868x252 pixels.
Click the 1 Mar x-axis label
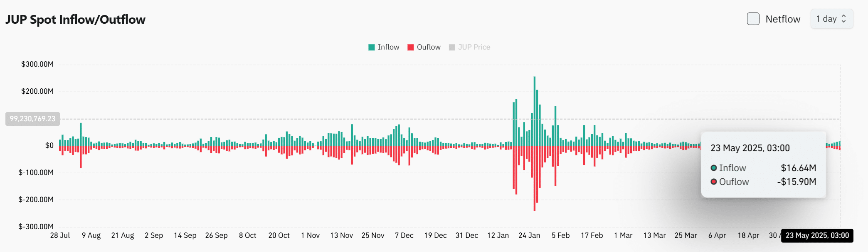pos(623,235)
